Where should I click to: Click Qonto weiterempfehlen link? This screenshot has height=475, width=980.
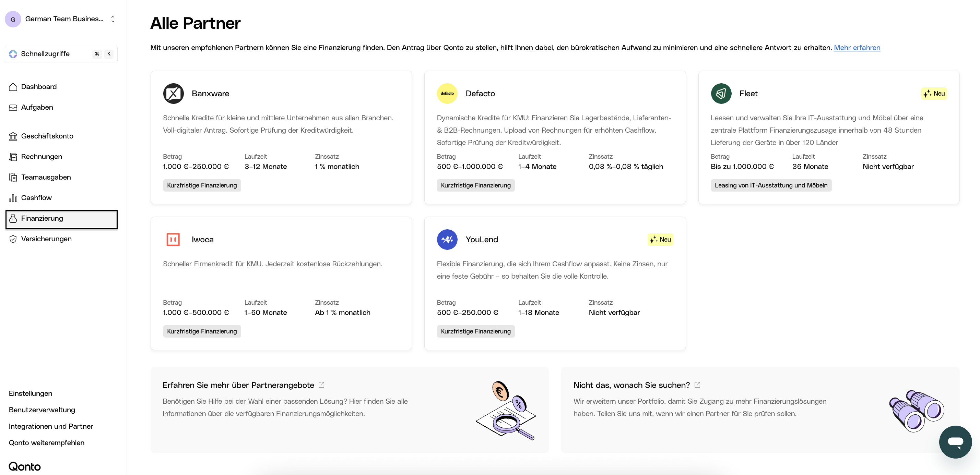pyautogui.click(x=46, y=443)
